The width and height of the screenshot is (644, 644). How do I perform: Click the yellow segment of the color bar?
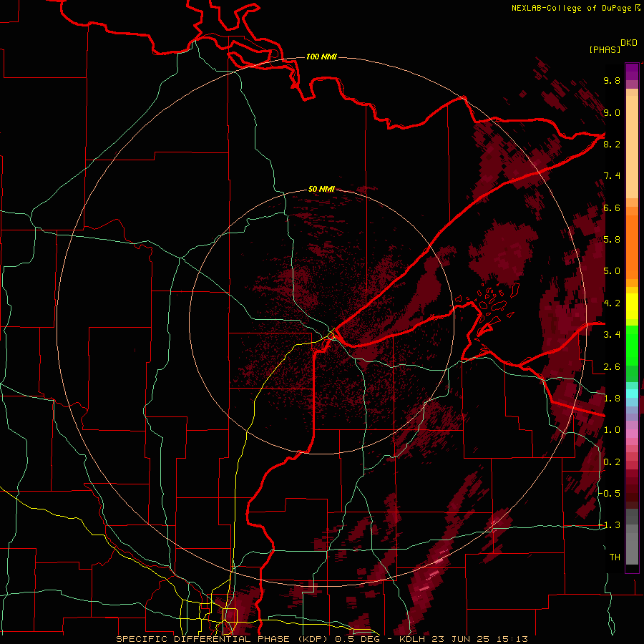pyautogui.click(x=632, y=306)
